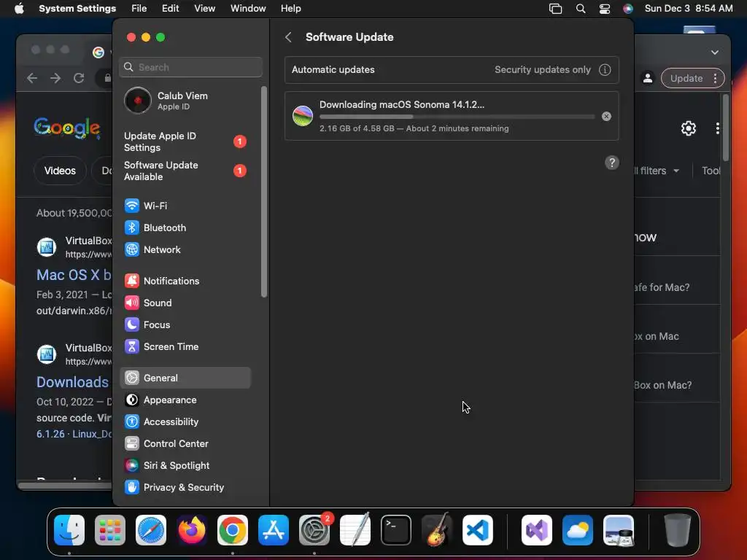This screenshot has width=747, height=560.
Task: Open the All filters dropdown in Google
Action: coord(657,171)
